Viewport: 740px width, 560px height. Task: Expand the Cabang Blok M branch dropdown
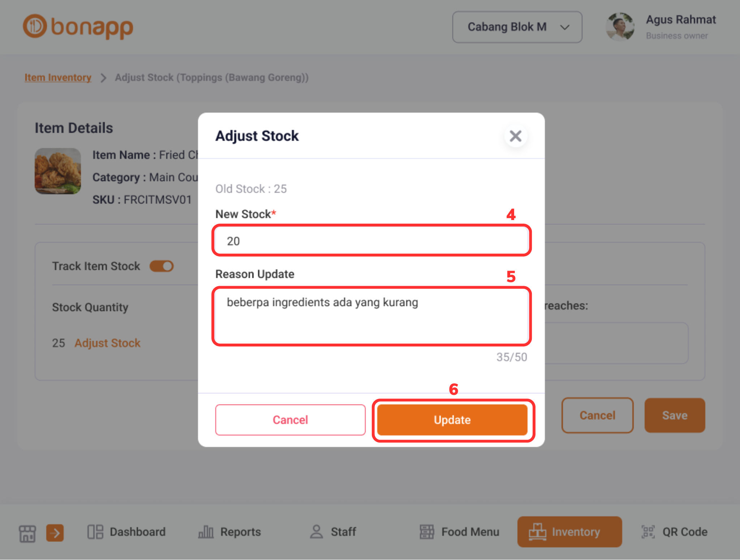click(517, 27)
